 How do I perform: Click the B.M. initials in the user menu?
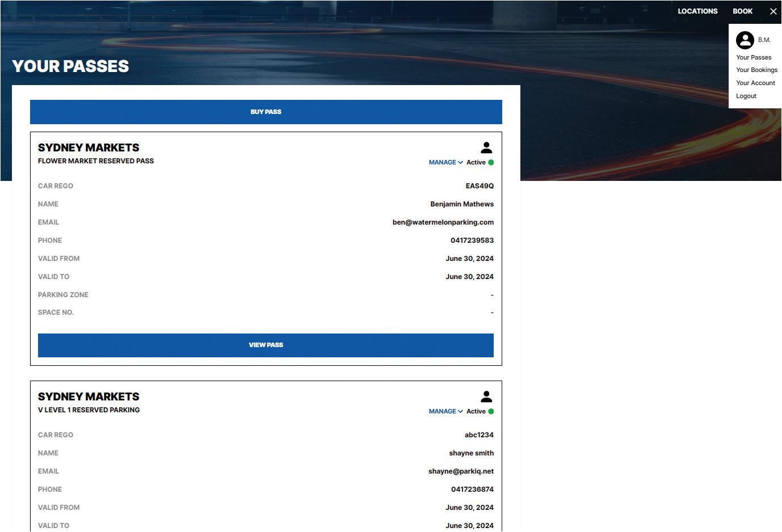[x=764, y=40]
